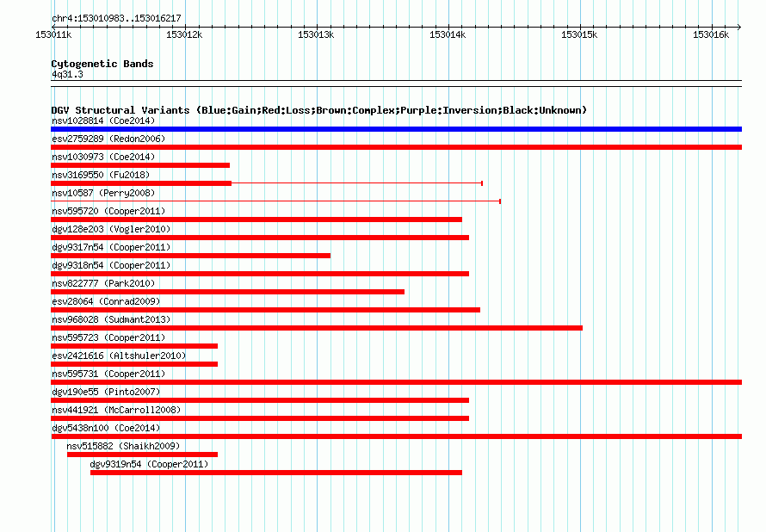This screenshot has height=532, width=766.
Task: Click the DGV Structural Variants track title
Action: (x=318, y=110)
